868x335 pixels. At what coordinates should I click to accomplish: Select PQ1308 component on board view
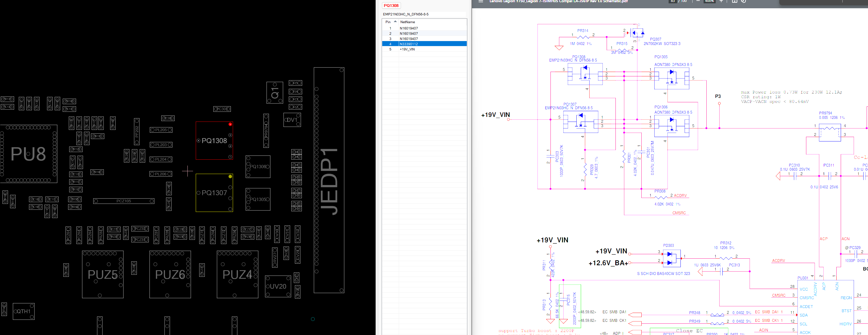(x=214, y=141)
